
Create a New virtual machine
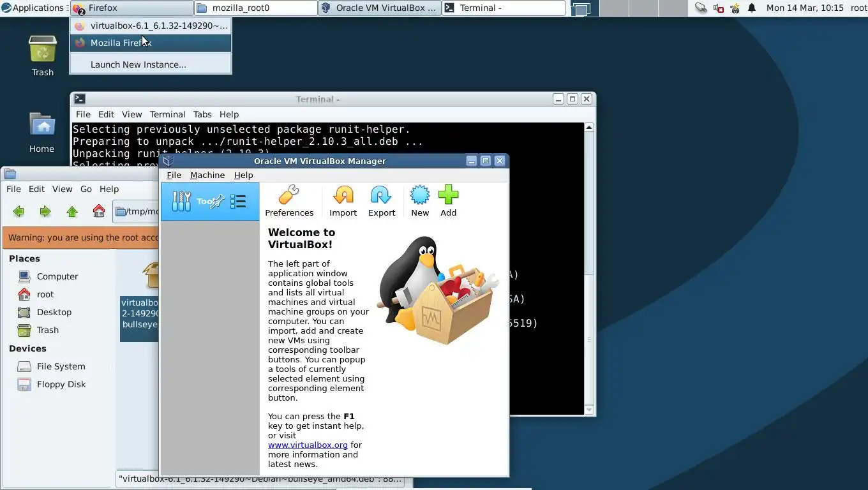420,201
